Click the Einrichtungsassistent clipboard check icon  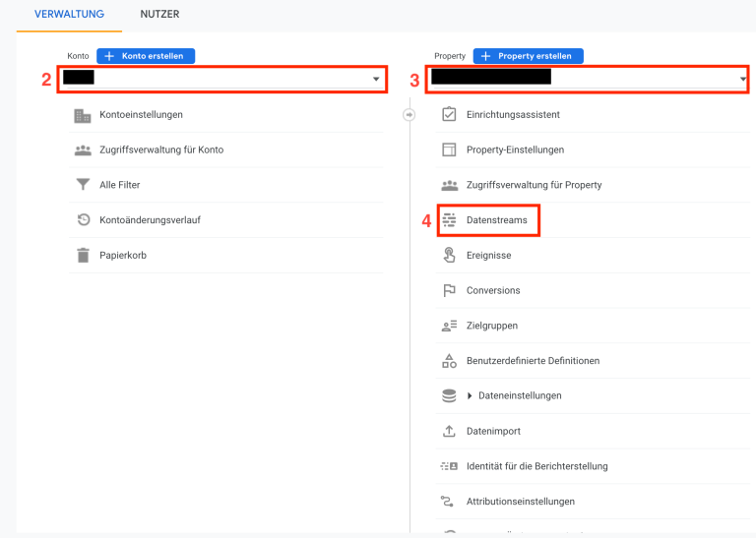[x=449, y=115]
